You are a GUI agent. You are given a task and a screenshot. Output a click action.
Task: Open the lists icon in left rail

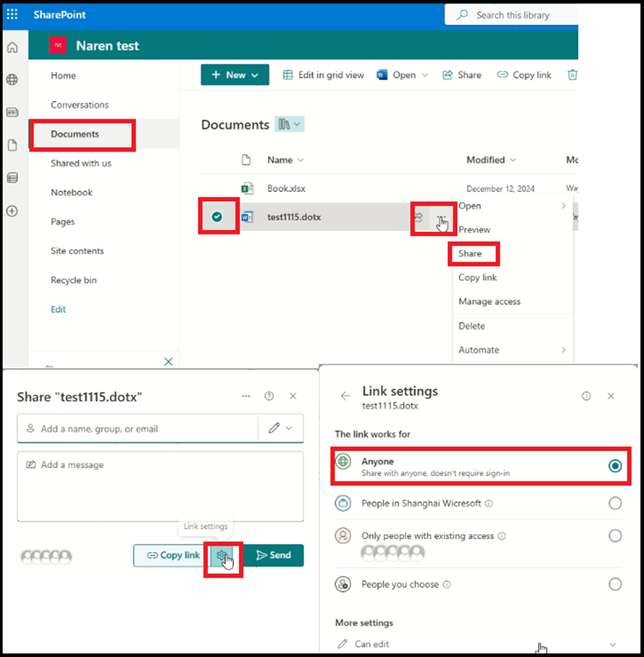(x=13, y=178)
